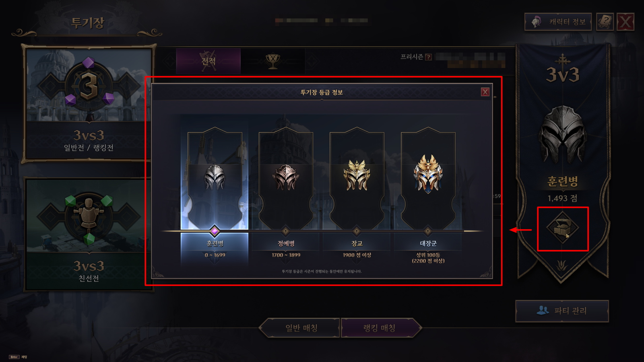Click the preseason question mark help icon

tap(428, 57)
